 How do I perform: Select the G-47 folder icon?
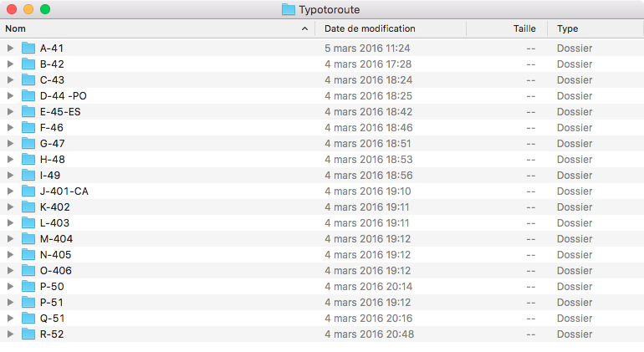tap(28, 143)
